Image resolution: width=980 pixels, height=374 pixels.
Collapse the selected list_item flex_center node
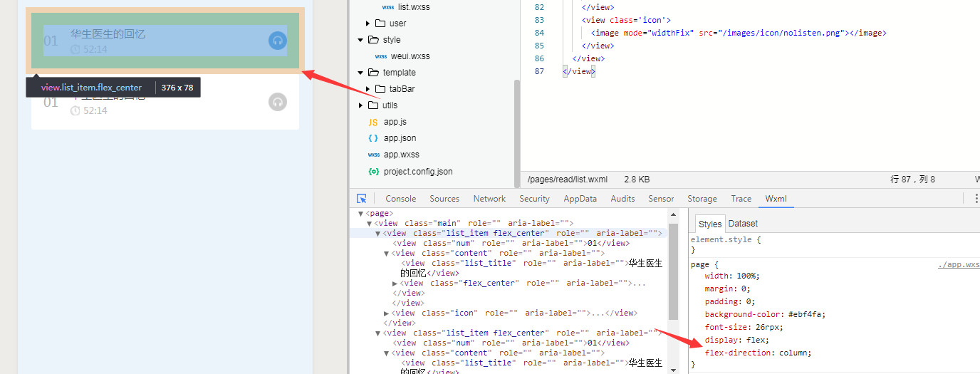[378, 234]
